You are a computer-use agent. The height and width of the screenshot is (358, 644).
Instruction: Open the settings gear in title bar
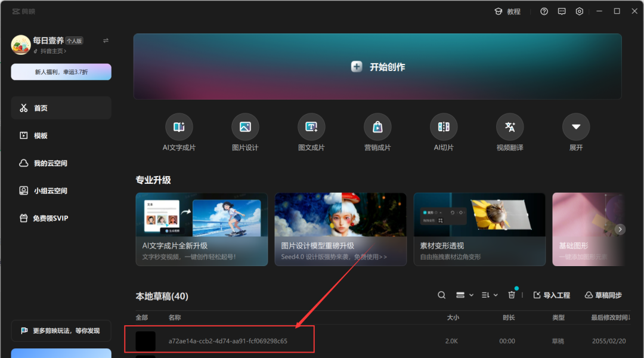(x=579, y=11)
